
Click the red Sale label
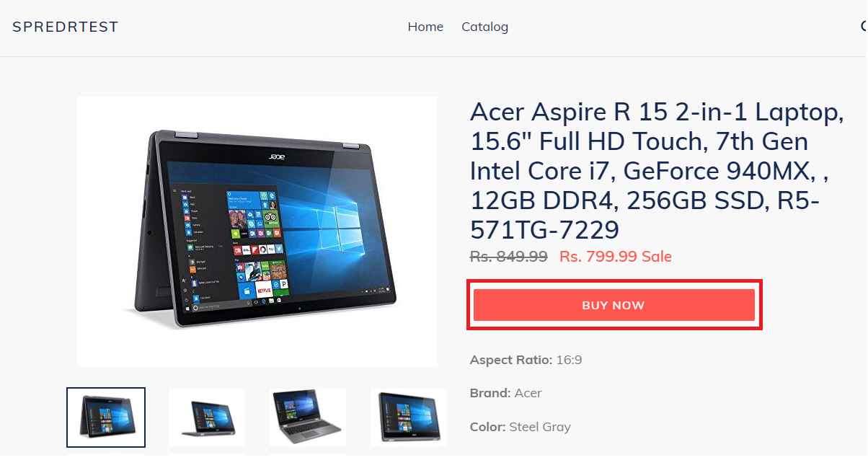click(x=657, y=256)
